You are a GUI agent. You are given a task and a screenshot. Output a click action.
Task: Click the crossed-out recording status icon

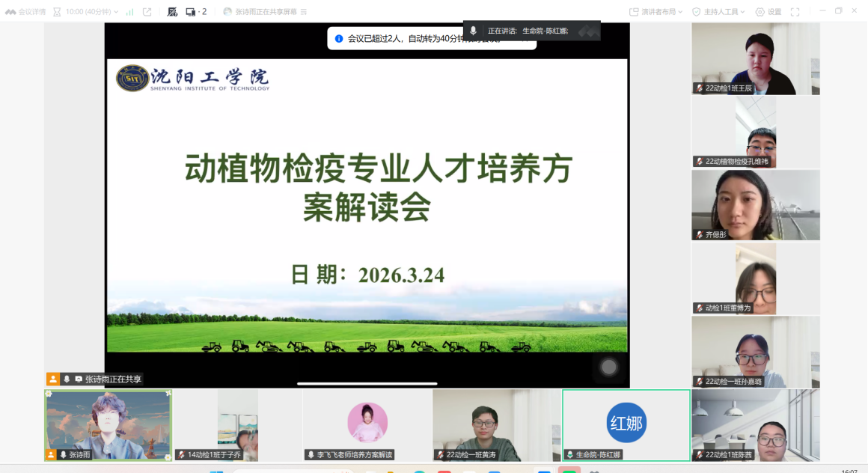point(172,12)
